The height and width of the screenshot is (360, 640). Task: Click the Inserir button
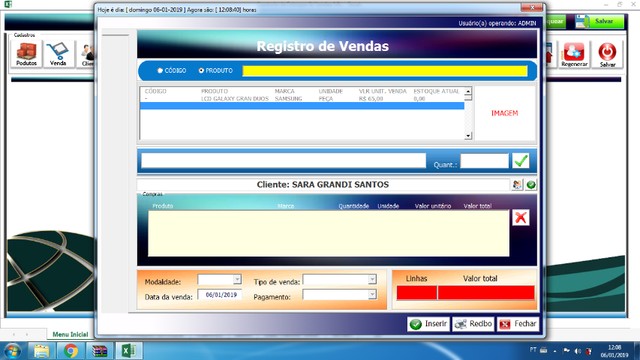(428, 324)
